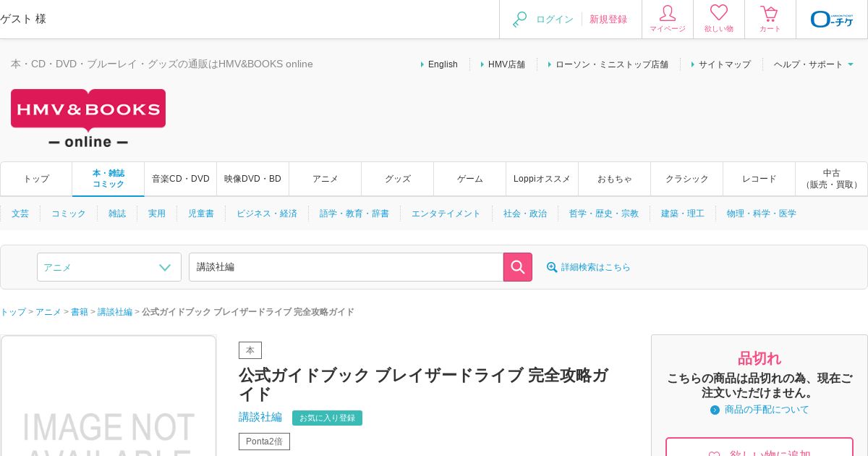Open My Page person icon
The height and width of the screenshot is (456, 868).
[x=668, y=14]
